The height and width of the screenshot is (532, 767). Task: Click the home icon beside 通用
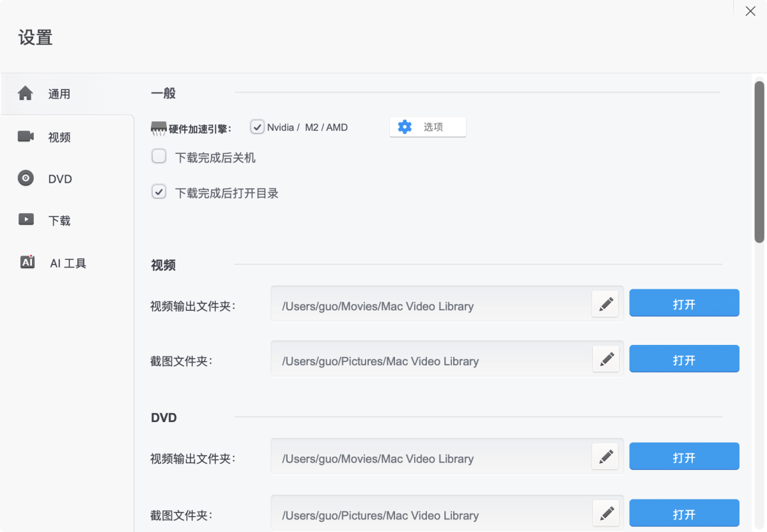(26, 94)
